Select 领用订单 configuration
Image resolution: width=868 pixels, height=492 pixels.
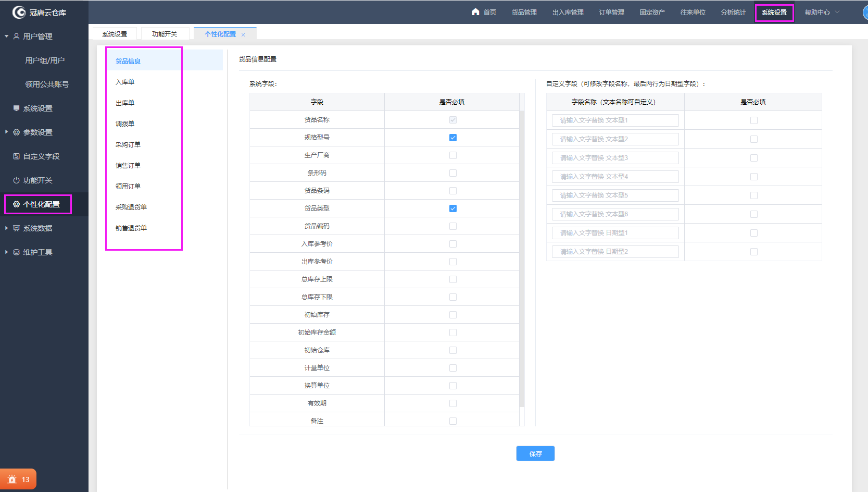[x=128, y=186]
